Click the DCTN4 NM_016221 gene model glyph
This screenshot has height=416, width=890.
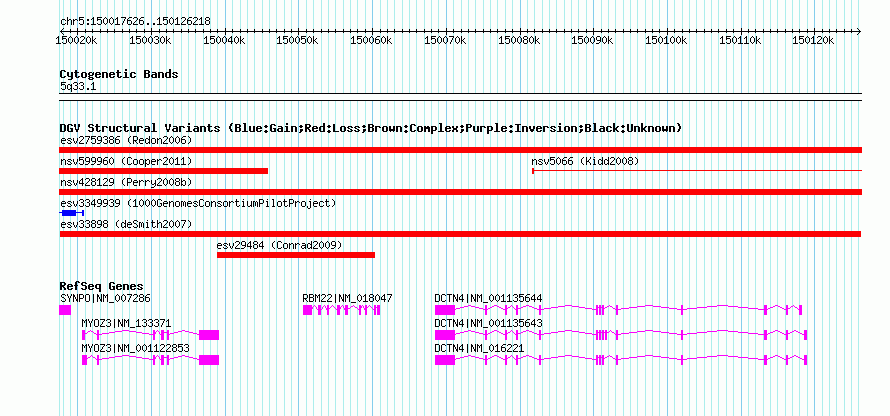(x=621, y=360)
